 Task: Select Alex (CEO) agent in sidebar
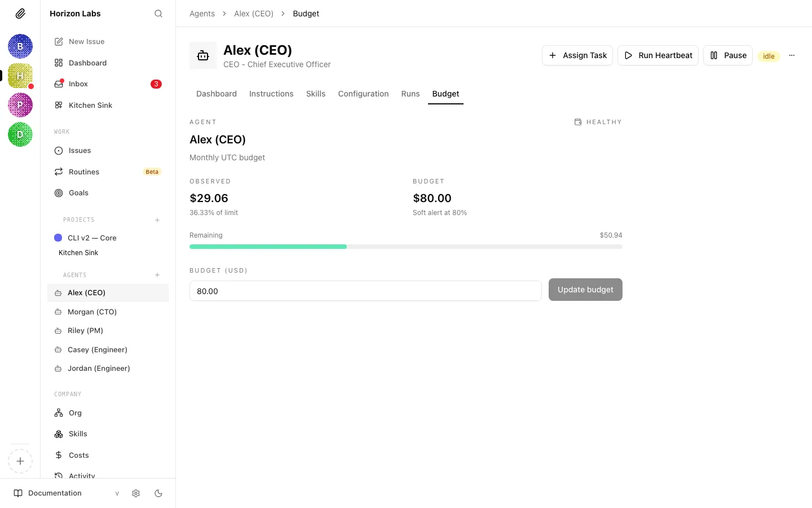tap(108, 293)
